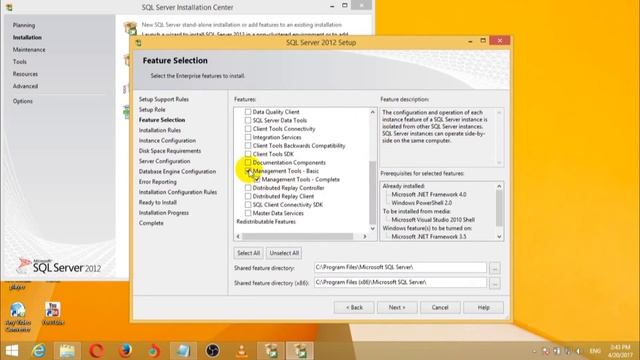Click the features list scroll-left arrow
Image resolution: width=640 pixels, height=360 pixels.
coord(238,236)
